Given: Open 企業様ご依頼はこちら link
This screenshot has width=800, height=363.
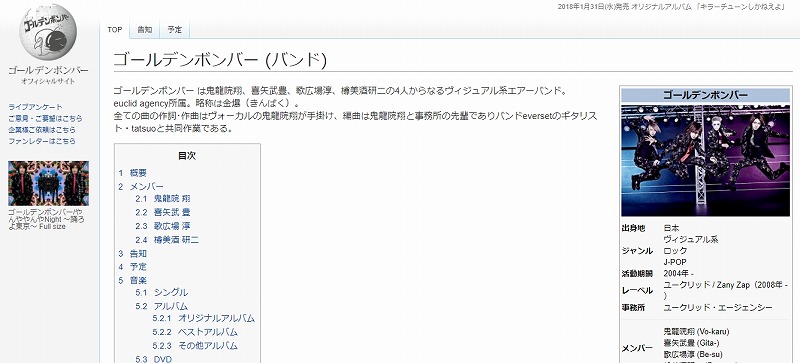Looking at the screenshot, I should click(x=42, y=130).
